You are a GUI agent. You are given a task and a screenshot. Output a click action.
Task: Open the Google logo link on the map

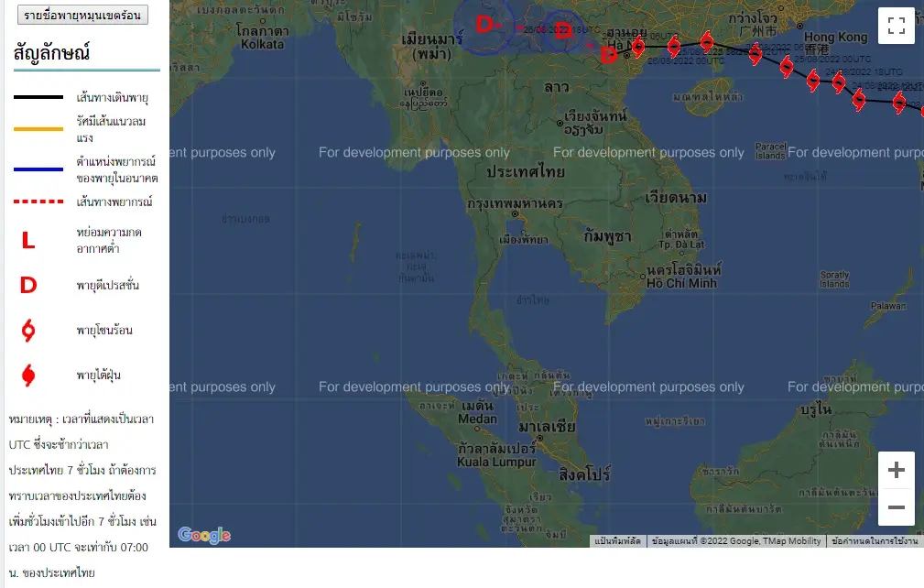coord(204,534)
